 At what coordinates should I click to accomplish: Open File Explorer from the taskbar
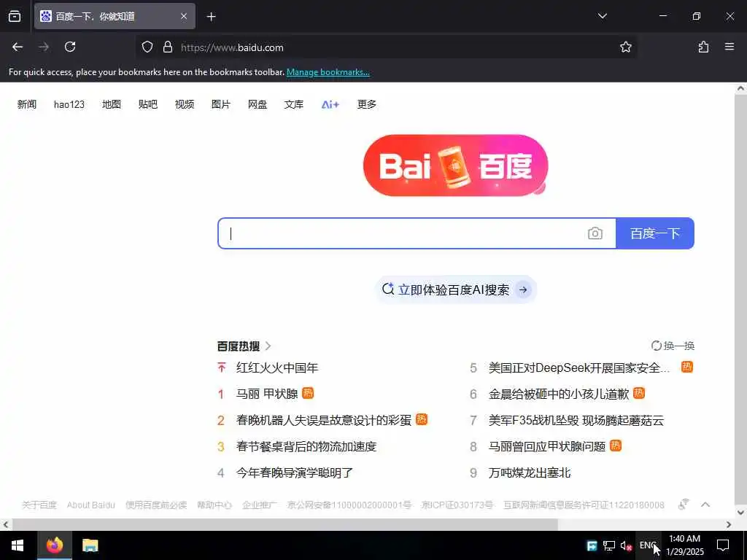coord(90,545)
